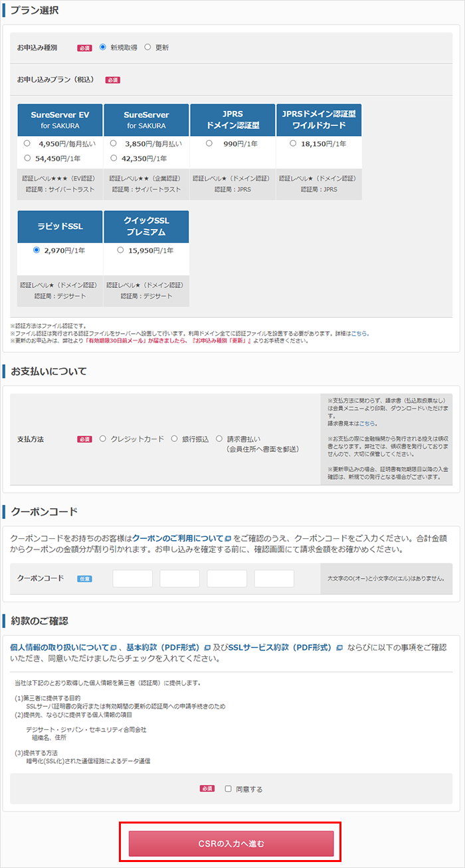Pick 銀行振込 as payment method

click(x=175, y=439)
